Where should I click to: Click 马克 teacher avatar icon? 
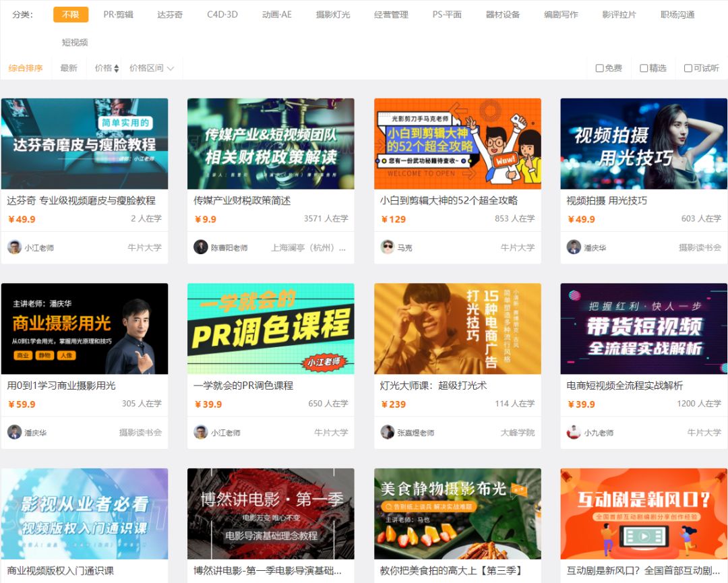click(387, 247)
